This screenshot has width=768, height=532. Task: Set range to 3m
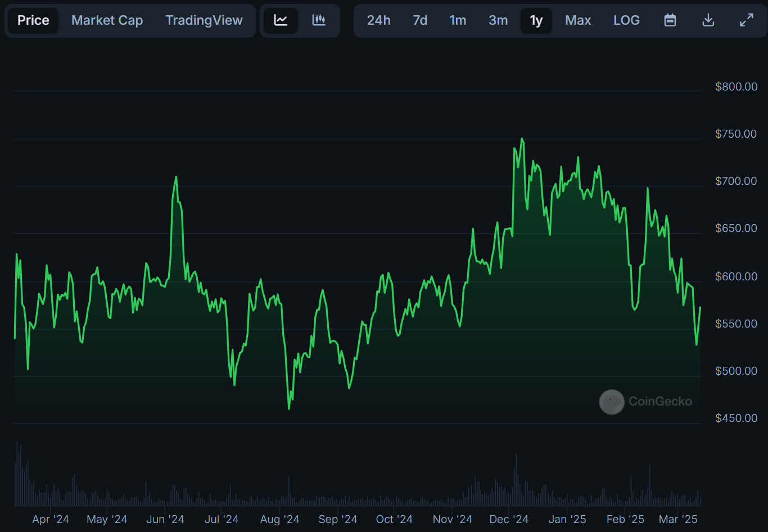point(498,20)
